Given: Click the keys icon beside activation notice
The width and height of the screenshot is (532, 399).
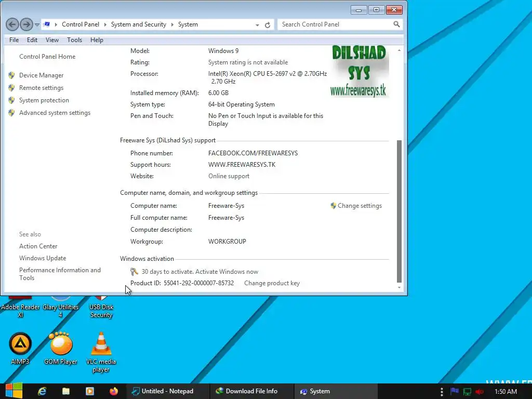Looking at the screenshot, I should (134, 271).
